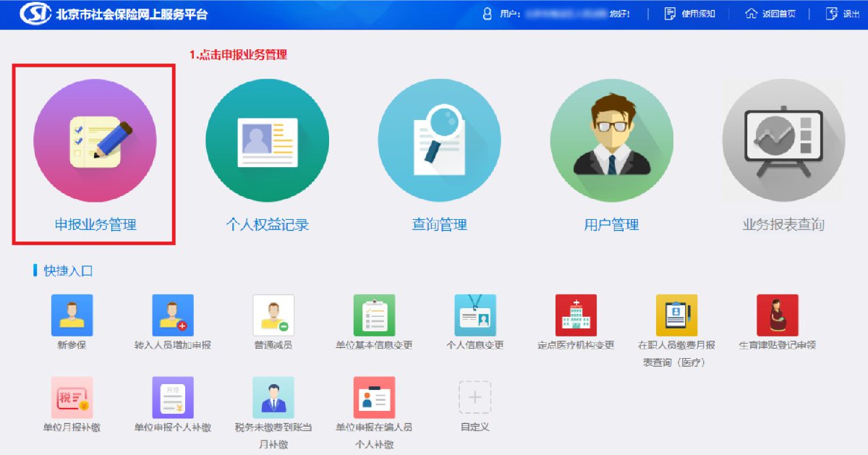Screen dimensions: 868x455
Task: Click the 个人信息变更 badge icon
Action: point(475,315)
